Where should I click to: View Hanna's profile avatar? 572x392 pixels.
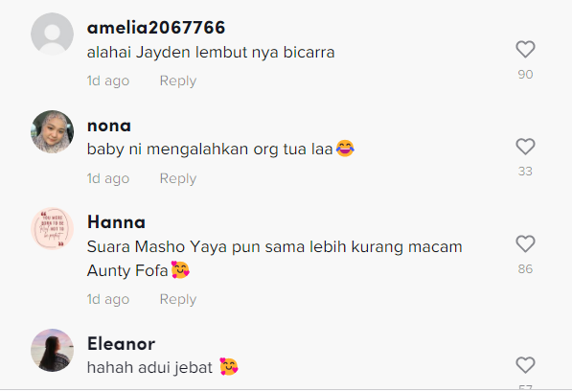coord(52,229)
